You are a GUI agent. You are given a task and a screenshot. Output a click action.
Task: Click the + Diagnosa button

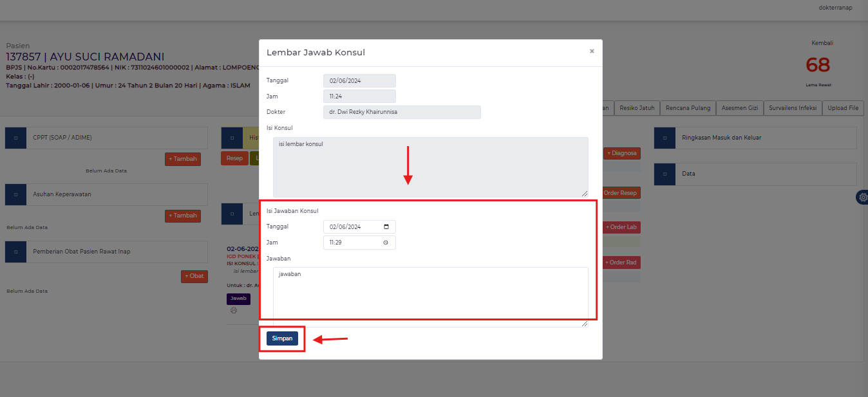tap(621, 153)
